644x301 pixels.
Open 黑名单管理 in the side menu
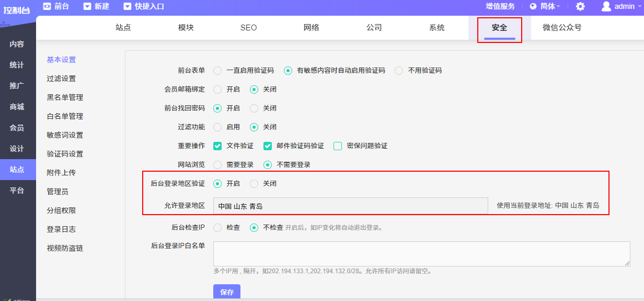click(65, 97)
